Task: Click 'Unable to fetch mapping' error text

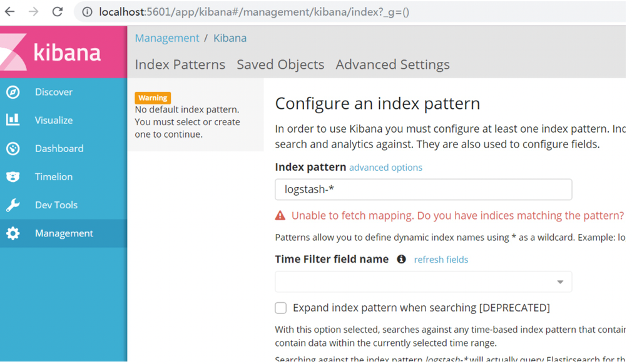Action: 458,216
